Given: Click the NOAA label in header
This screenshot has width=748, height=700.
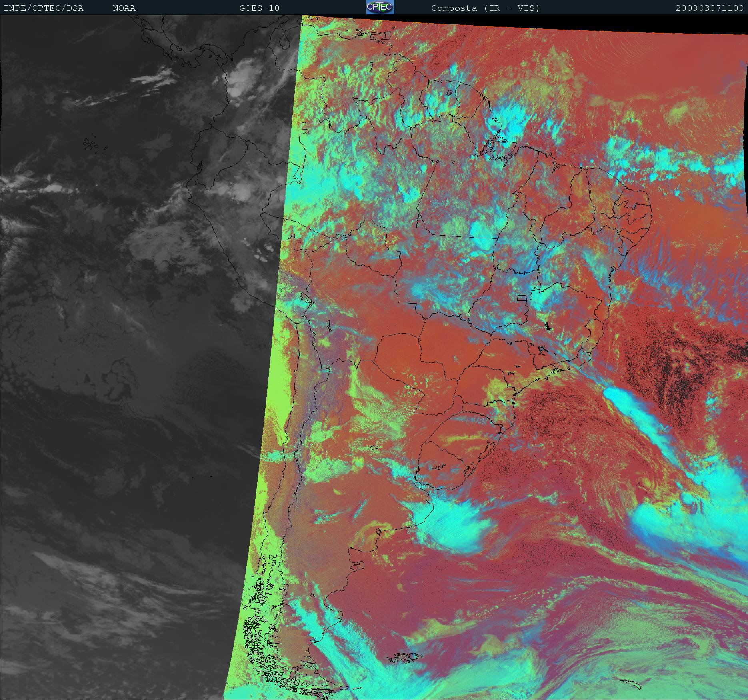Looking at the screenshot, I should click(x=124, y=8).
